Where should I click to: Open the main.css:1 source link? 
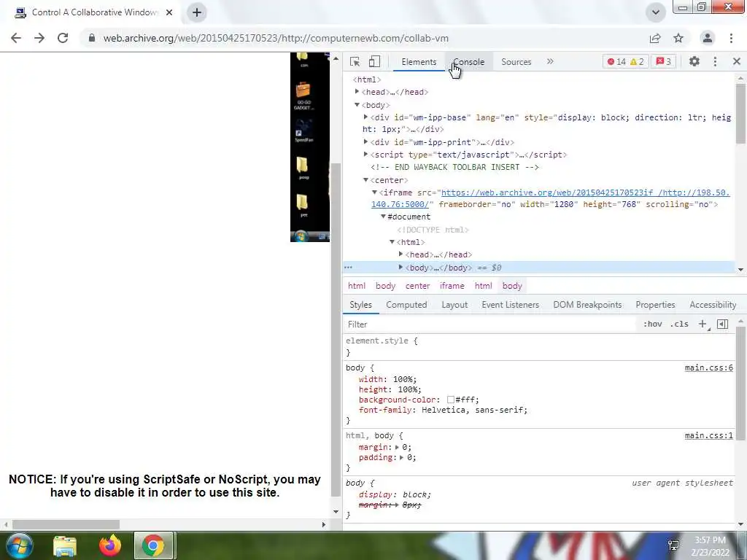pos(708,435)
